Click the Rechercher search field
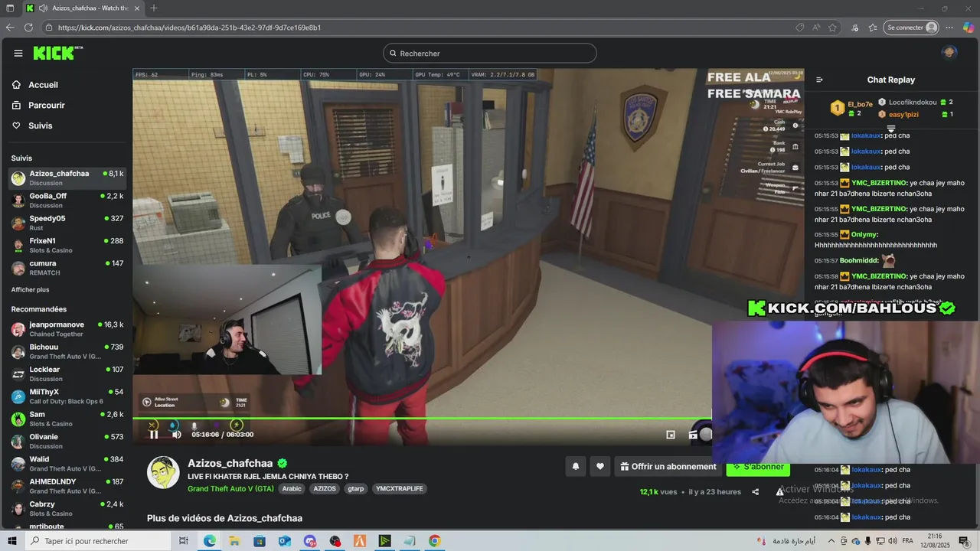This screenshot has height=551, width=980. point(490,53)
